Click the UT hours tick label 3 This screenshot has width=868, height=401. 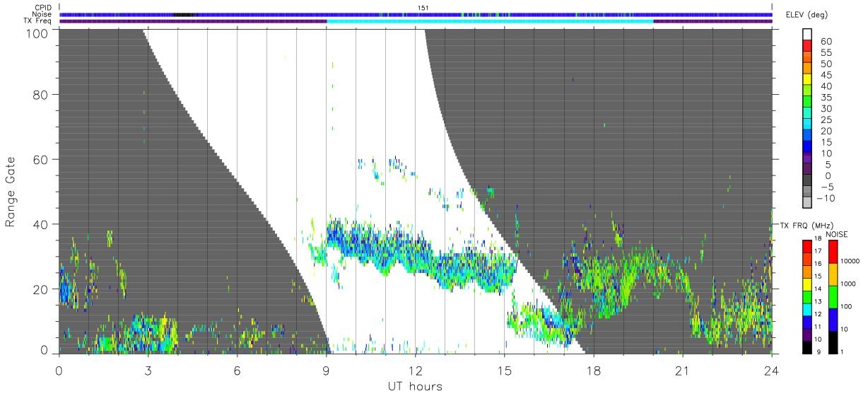coord(148,371)
